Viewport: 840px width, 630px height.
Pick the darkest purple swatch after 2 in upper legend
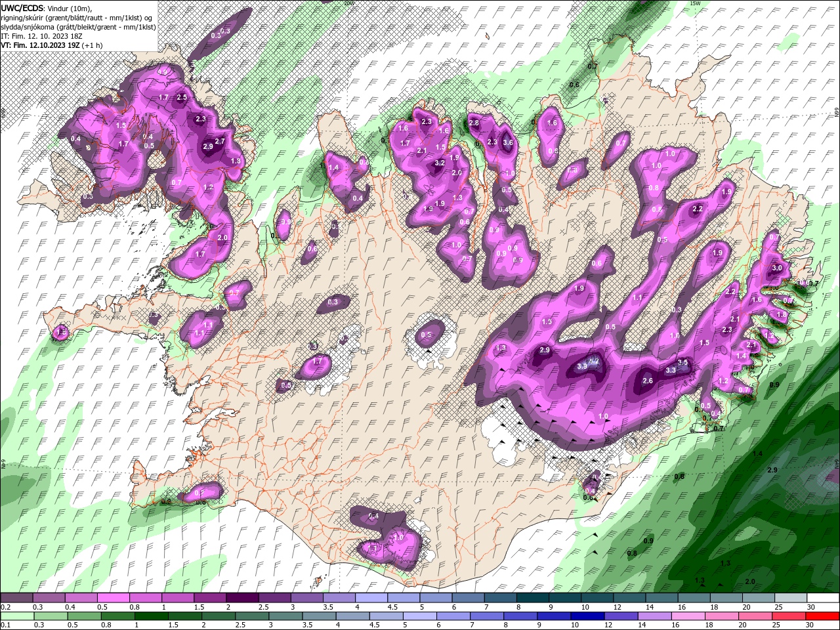(x=242, y=598)
